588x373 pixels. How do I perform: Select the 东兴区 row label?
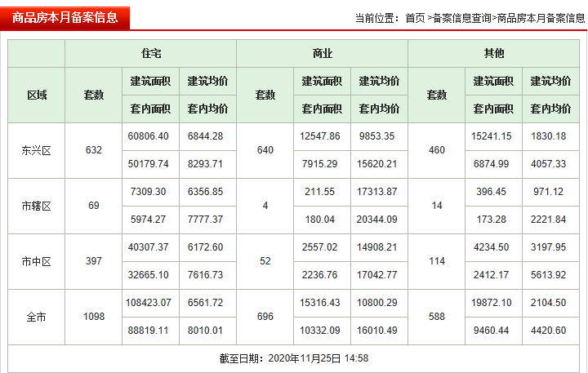(x=37, y=150)
